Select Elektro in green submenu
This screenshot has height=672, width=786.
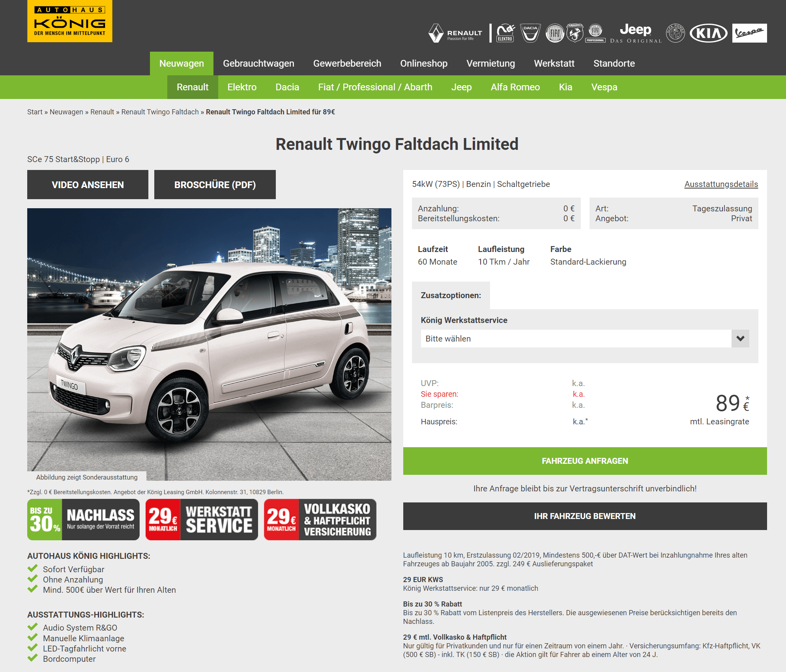click(242, 87)
